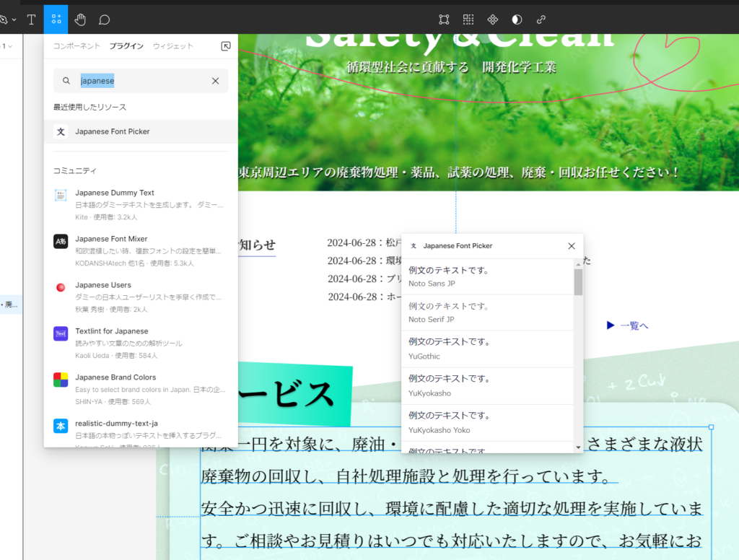Click the news line starting 2024-06-28：ホ

[x=364, y=297]
